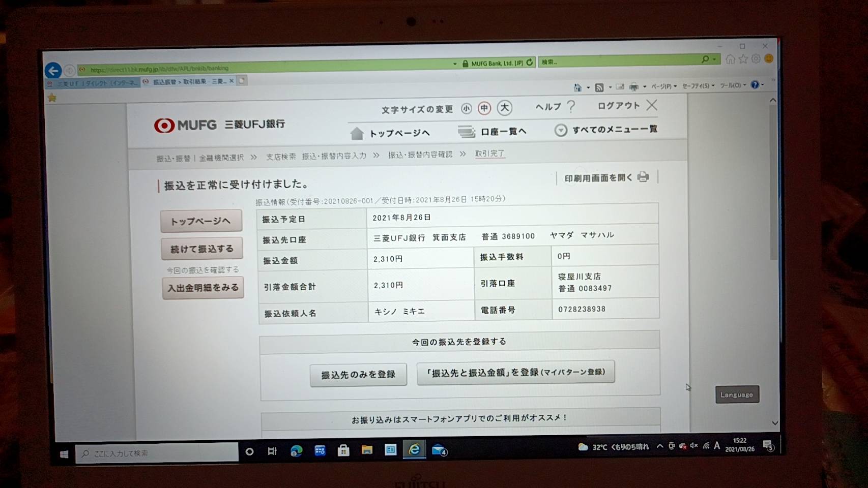Set text size to 大
The image size is (868, 488).
point(505,108)
